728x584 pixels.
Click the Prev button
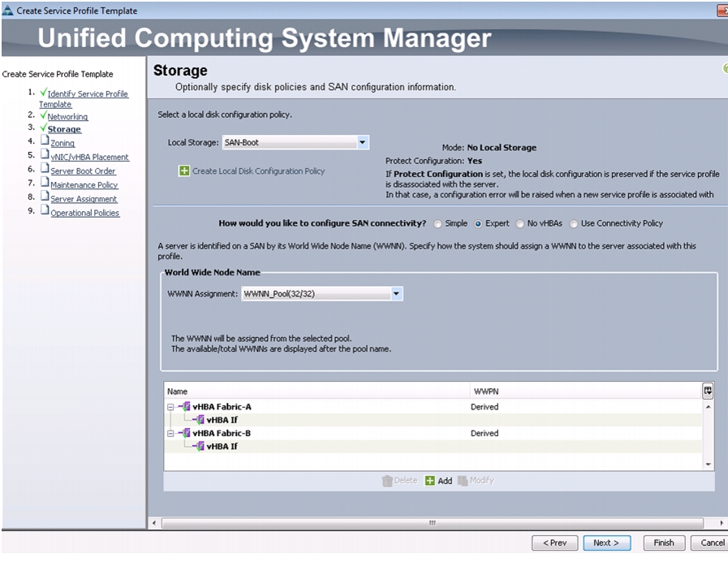[555, 543]
